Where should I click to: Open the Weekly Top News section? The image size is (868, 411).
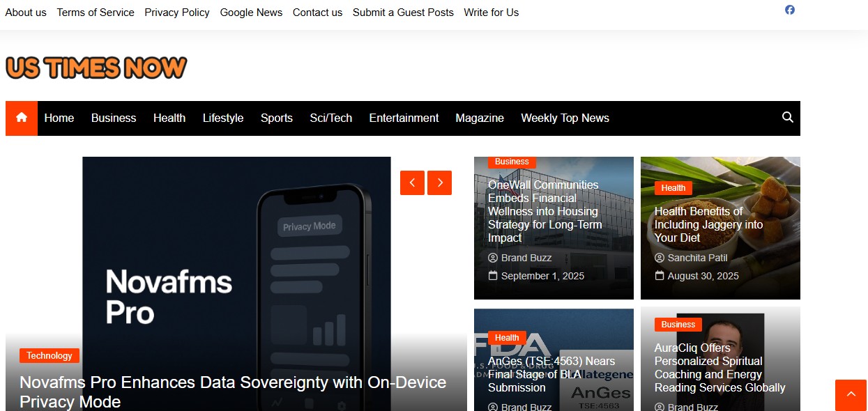coord(565,118)
